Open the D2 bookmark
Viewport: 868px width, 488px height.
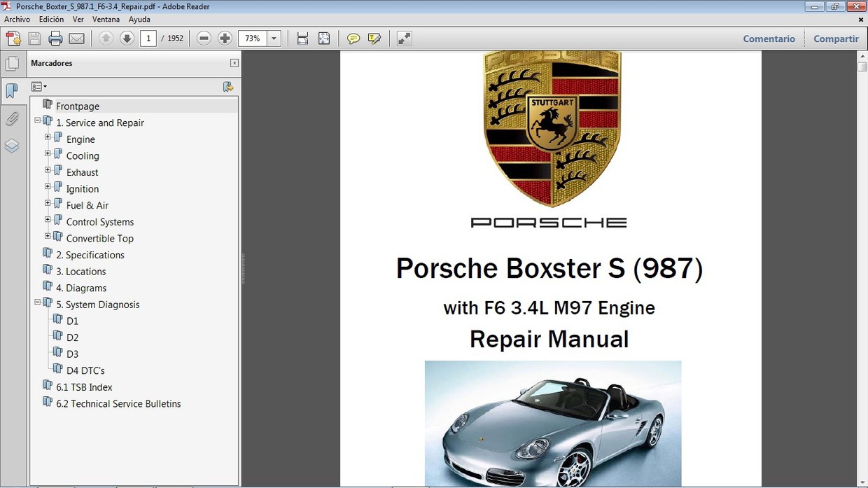(72, 337)
